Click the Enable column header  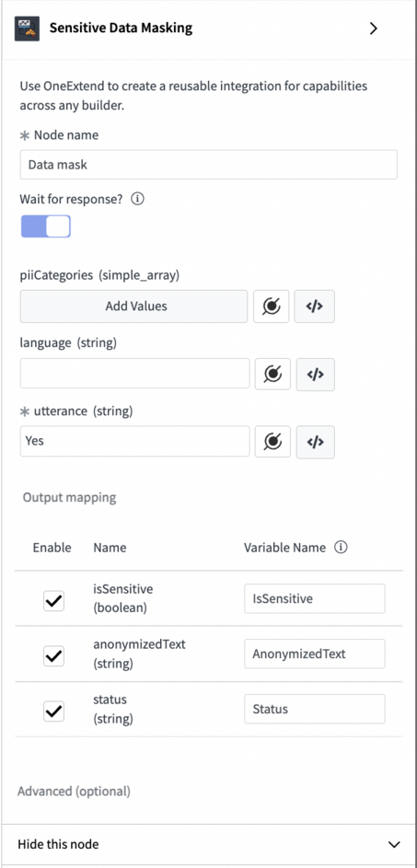coord(52,548)
